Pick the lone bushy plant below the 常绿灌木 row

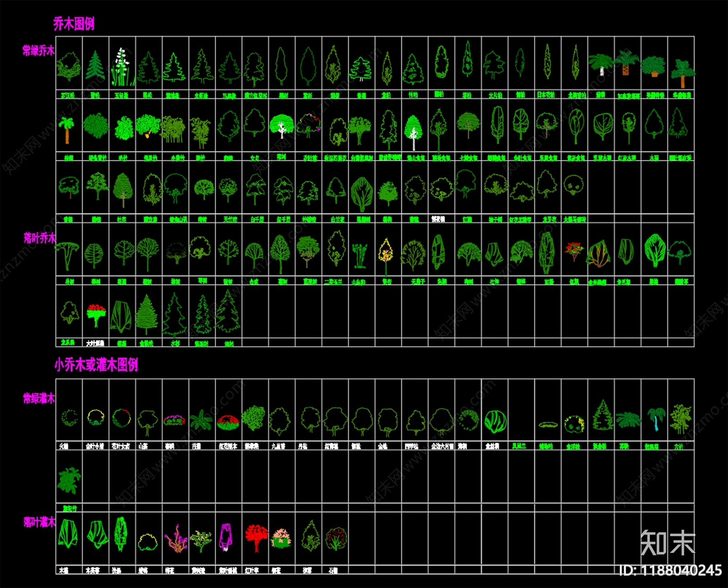click(x=69, y=481)
